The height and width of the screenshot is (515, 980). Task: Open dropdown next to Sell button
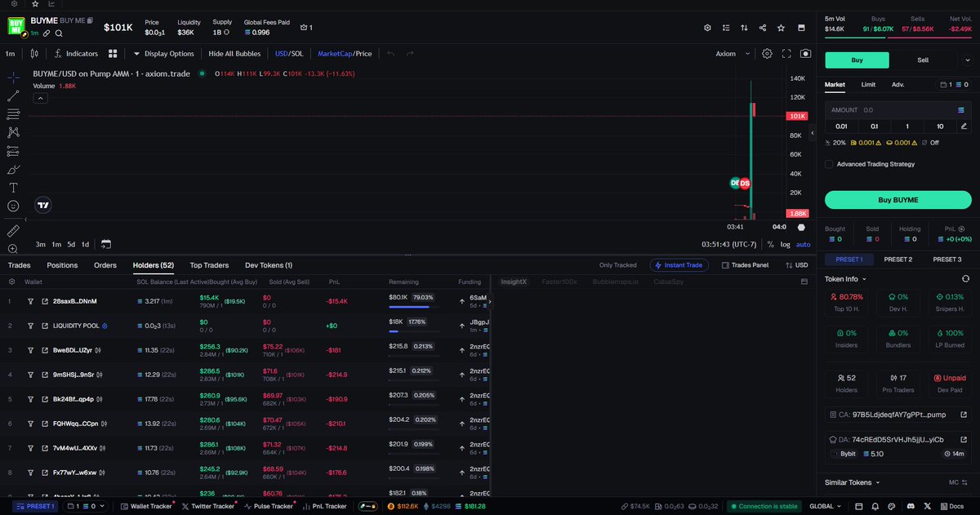pos(966,60)
